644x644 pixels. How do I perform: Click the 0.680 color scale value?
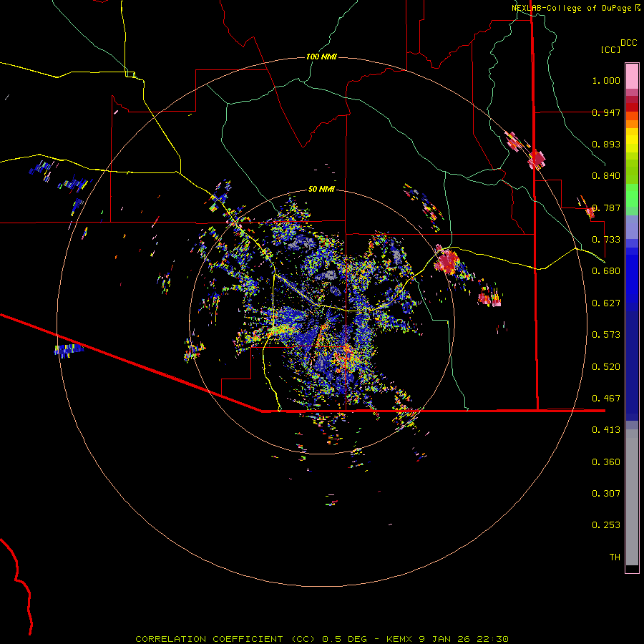606,271
